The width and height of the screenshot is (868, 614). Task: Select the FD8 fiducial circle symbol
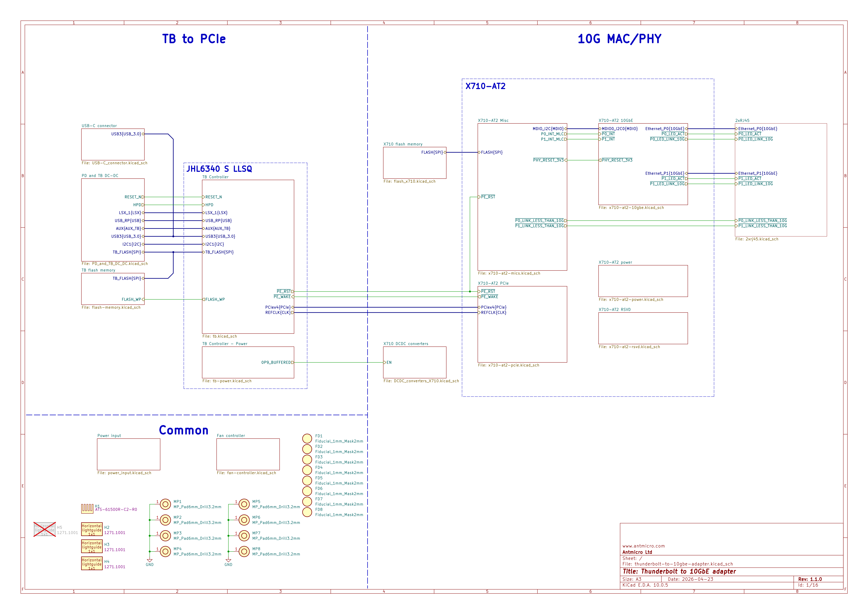pos(307,512)
